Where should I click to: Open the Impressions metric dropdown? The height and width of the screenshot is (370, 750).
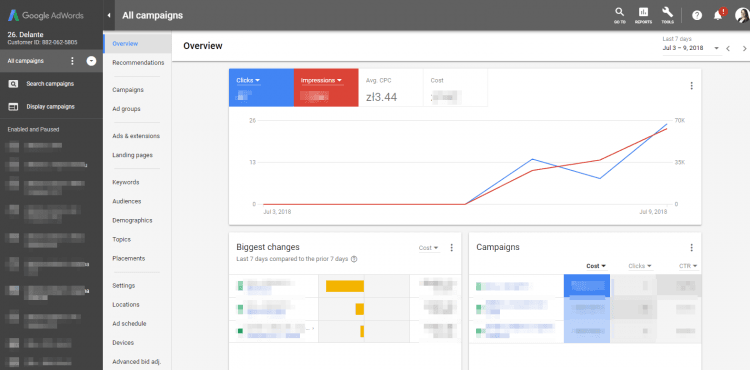coord(321,80)
